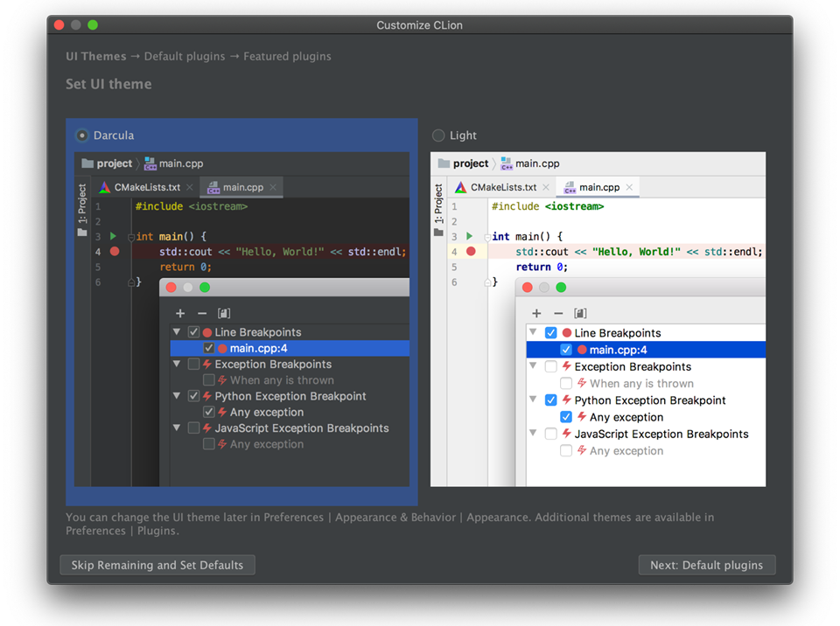The width and height of the screenshot is (840, 626).
Task: Collapse Python Exception Breakpoint tree in Darcula preview
Action: click(x=177, y=396)
